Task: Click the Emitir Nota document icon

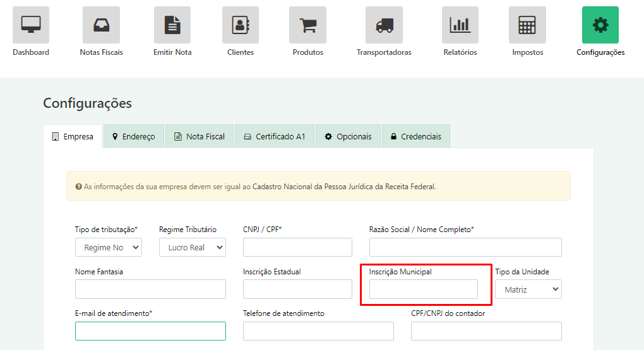Action: [x=172, y=25]
